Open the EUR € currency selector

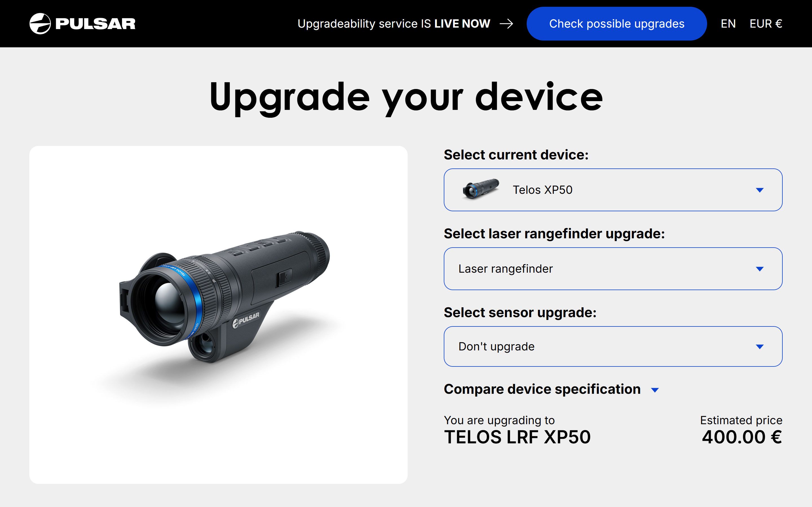pyautogui.click(x=766, y=24)
